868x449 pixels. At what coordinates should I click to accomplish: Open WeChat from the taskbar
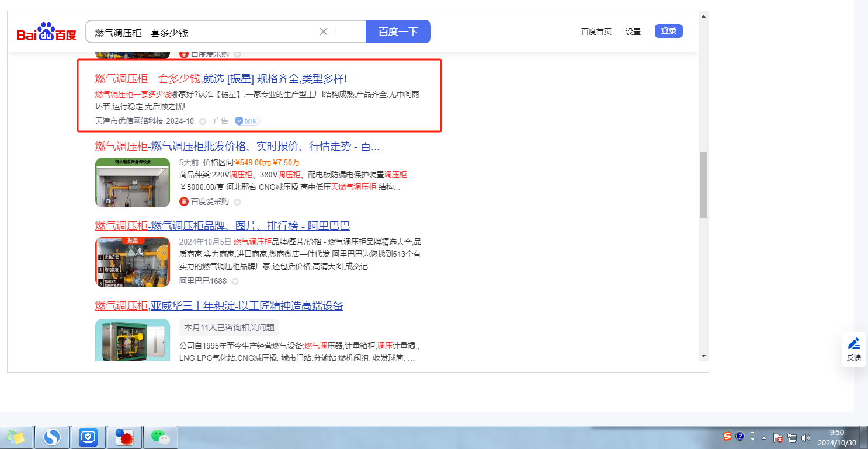[x=160, y=437]
